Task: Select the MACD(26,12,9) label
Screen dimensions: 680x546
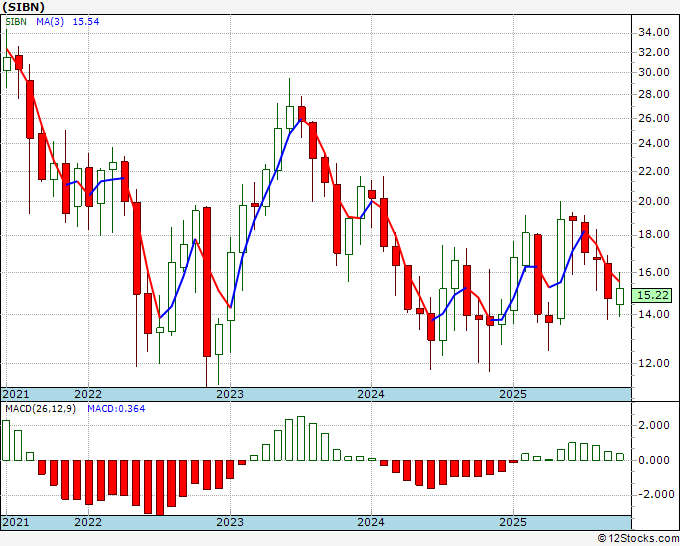Action: 40,409
